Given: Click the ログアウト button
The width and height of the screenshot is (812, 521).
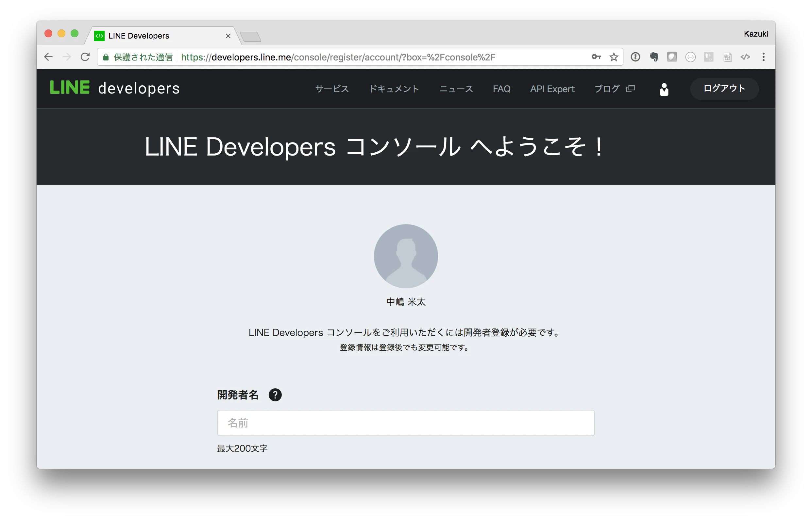Looking at the screenshot, I should coord(724,89).
